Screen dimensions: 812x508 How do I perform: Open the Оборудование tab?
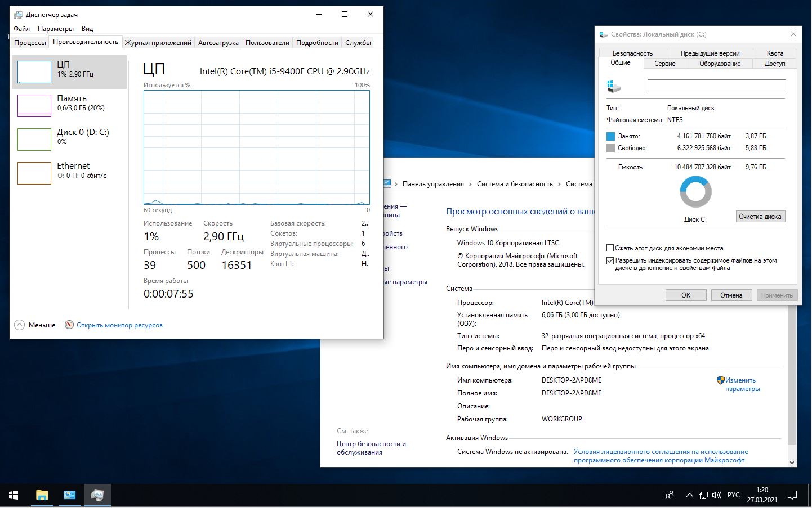coord(720,64)
